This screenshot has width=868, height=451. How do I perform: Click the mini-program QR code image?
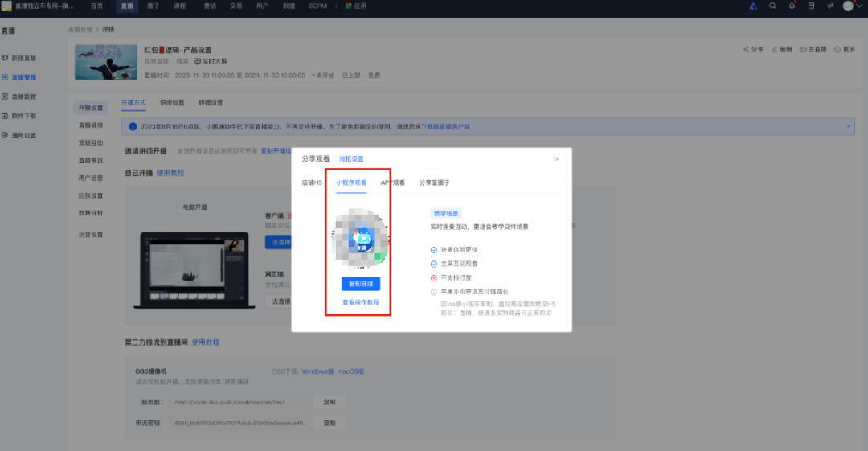click(x=360, y=239)
